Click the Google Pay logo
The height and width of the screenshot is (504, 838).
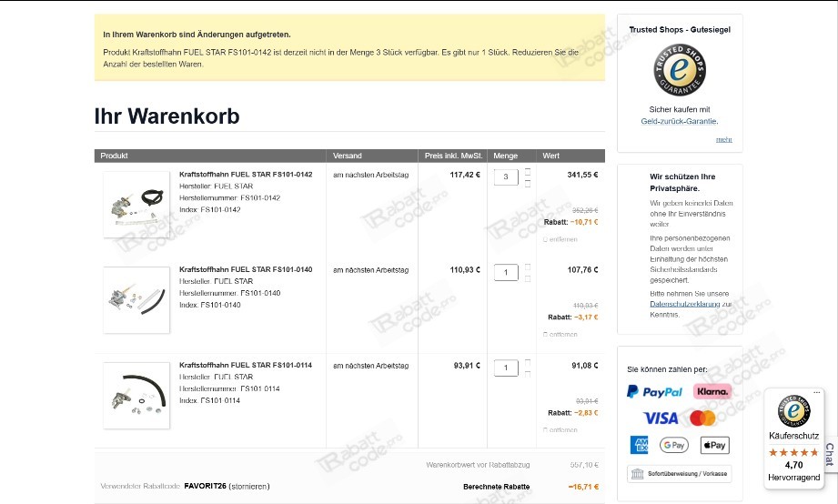tap(674, 445)
